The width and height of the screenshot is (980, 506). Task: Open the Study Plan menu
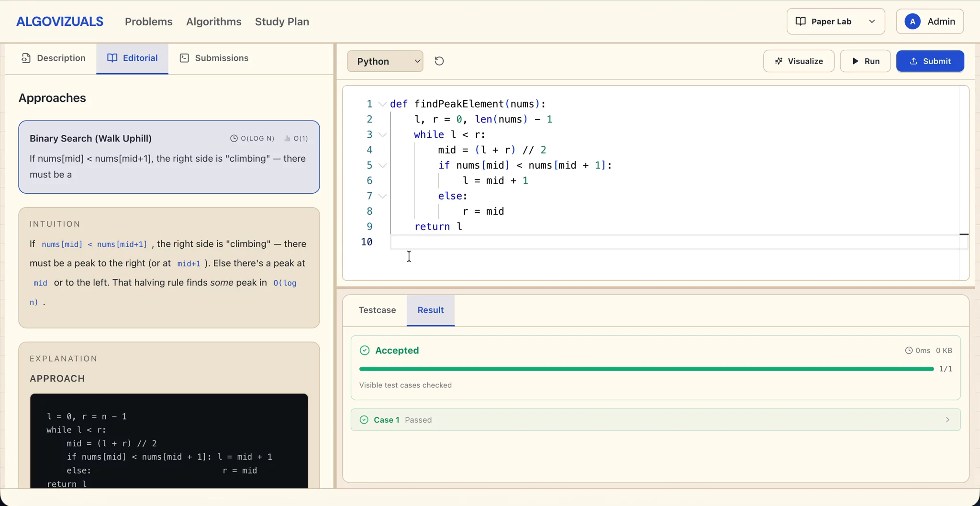(282, 22)
